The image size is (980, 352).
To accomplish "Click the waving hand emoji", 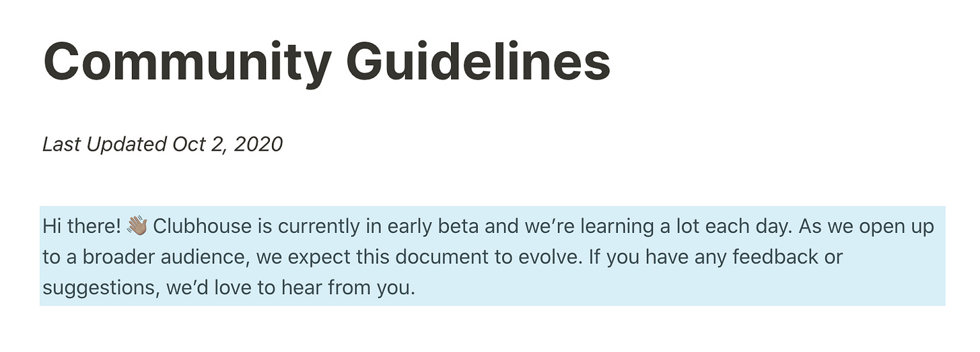I will click(x=137, y=226).
